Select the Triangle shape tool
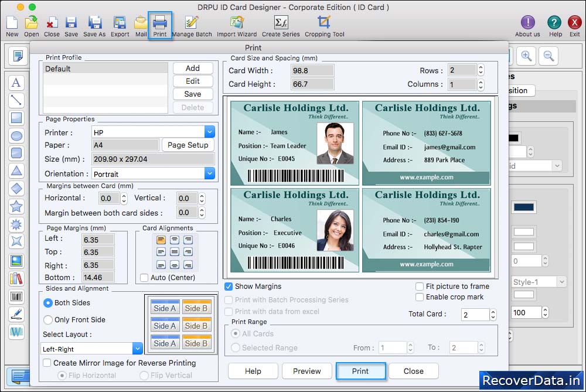This screenshot has height=392, width=586. 16,171
